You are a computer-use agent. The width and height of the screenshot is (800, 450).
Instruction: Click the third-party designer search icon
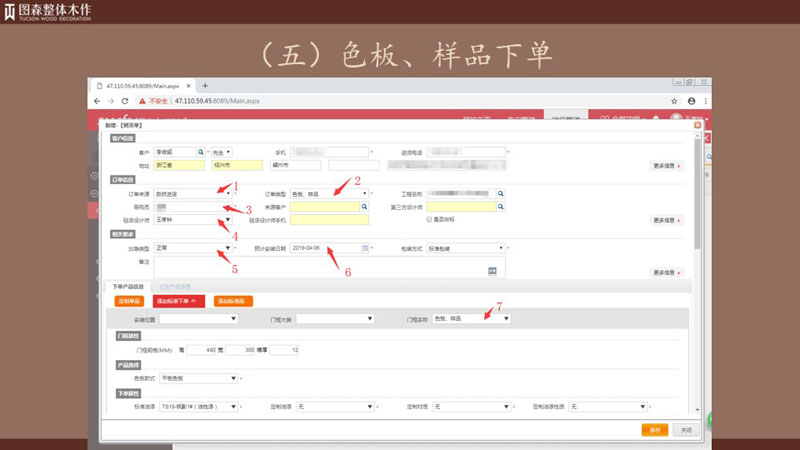click(501, 207)
